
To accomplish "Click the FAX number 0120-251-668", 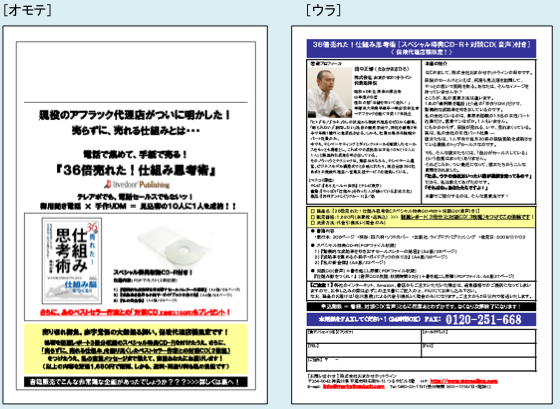I will point(484,319).
